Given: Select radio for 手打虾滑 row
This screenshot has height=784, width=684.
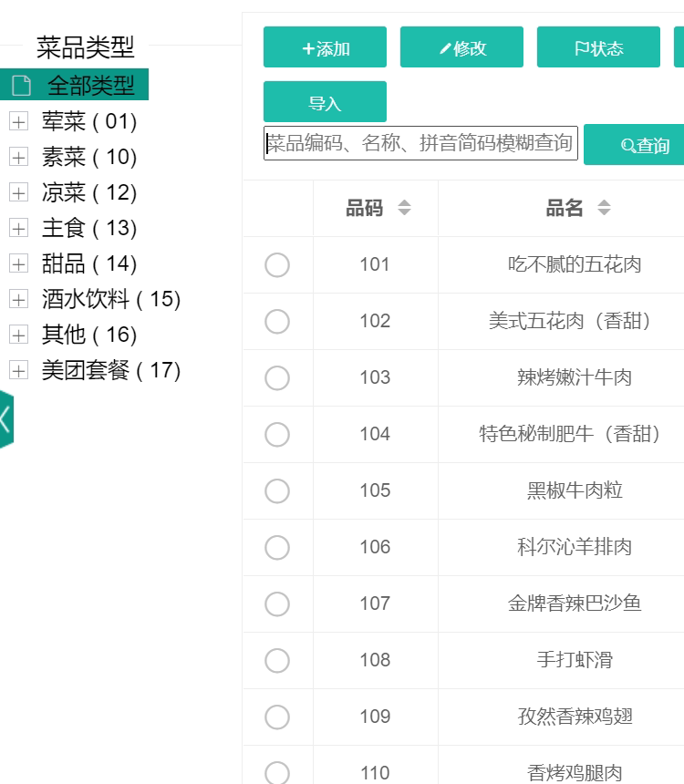Looking at the screenshot, I should tap(277, 661).
